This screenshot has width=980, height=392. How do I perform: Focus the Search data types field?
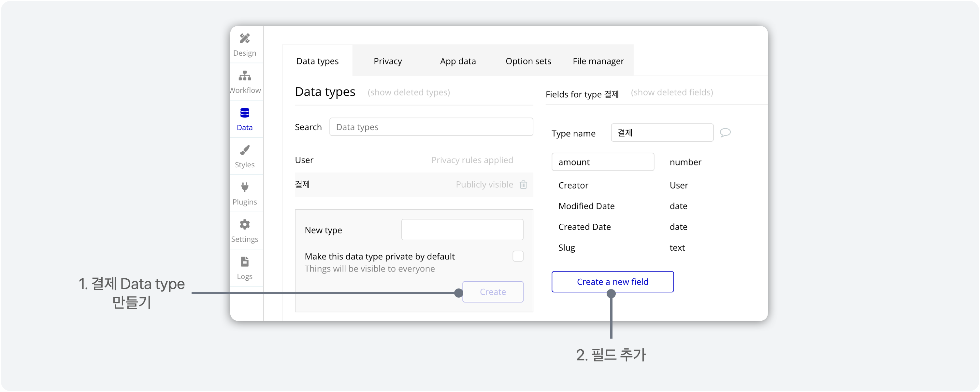pos(431,127)
